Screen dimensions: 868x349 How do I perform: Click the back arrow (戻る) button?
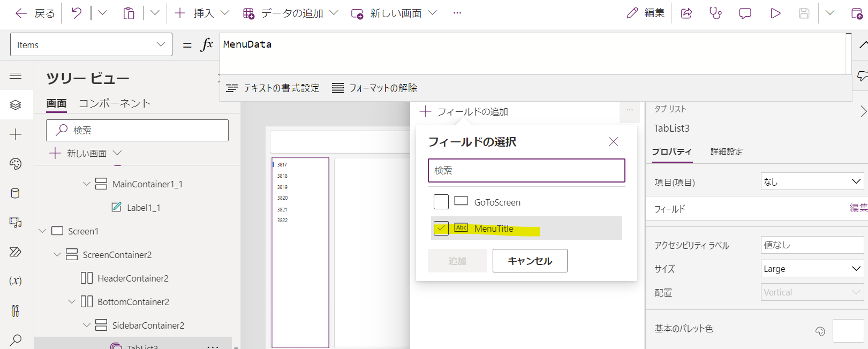coord(34,13)
